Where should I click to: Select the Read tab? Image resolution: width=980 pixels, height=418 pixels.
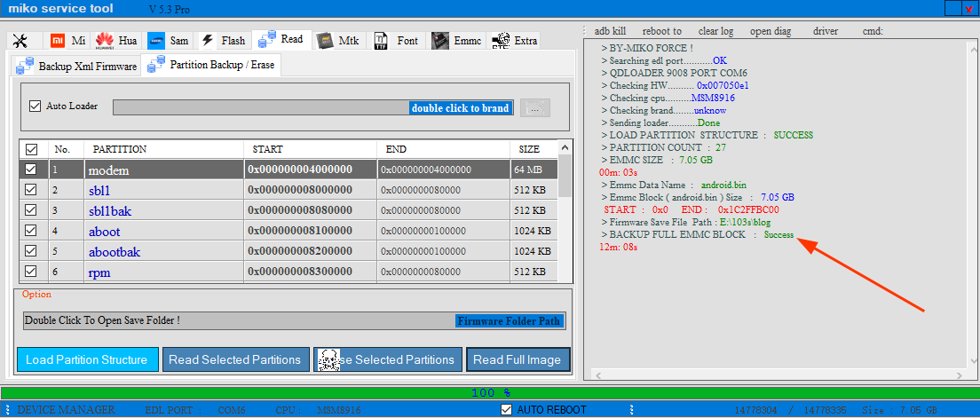point(281,39)
